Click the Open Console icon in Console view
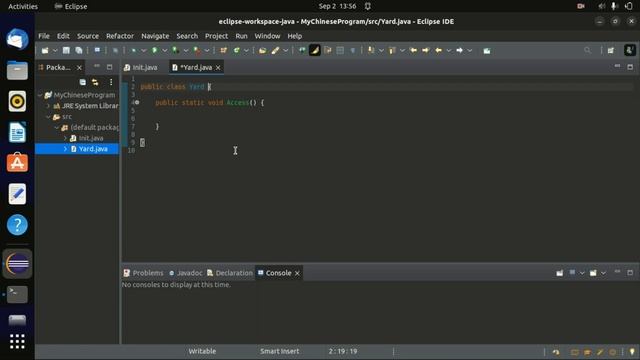Viewport: 640px width, 360px height. [x=593, y=273]
